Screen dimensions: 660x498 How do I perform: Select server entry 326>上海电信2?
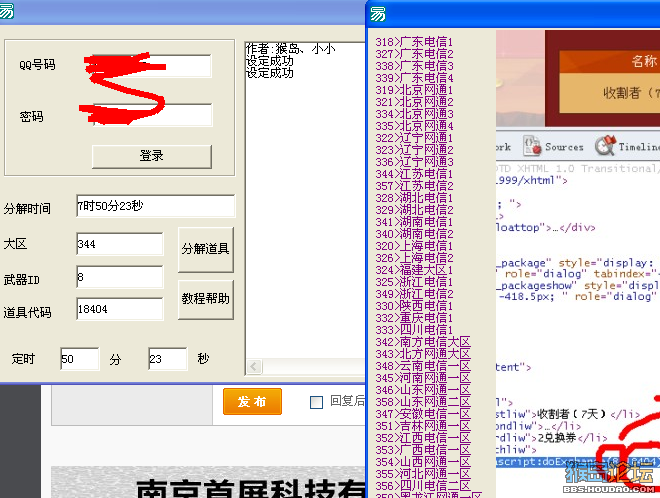point(414,258)
